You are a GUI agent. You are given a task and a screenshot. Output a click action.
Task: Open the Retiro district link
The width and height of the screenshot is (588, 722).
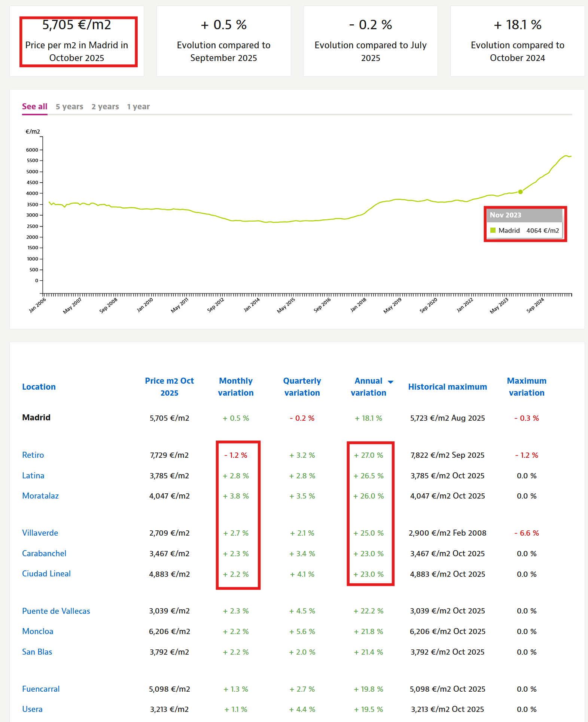(33, 455)
